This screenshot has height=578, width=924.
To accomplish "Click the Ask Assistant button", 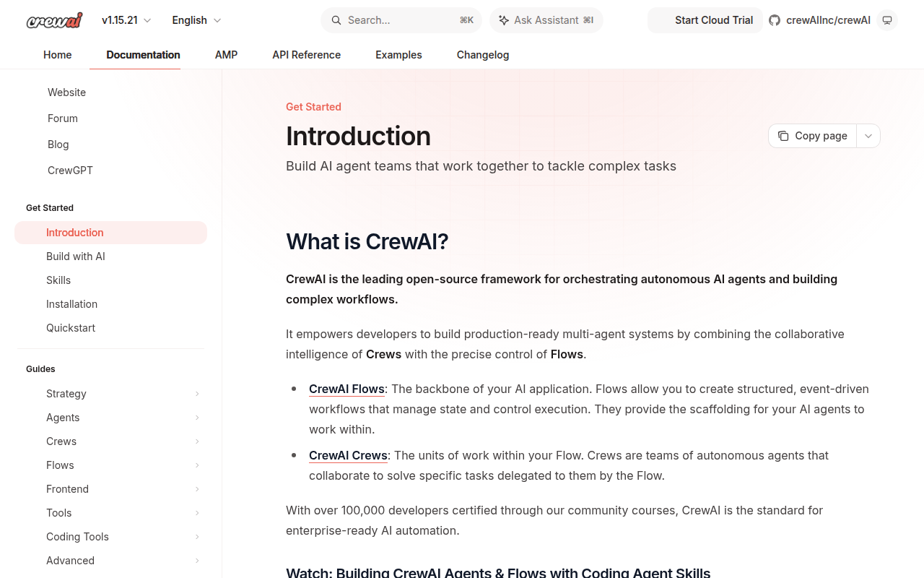I will click(x=546, y=20).
